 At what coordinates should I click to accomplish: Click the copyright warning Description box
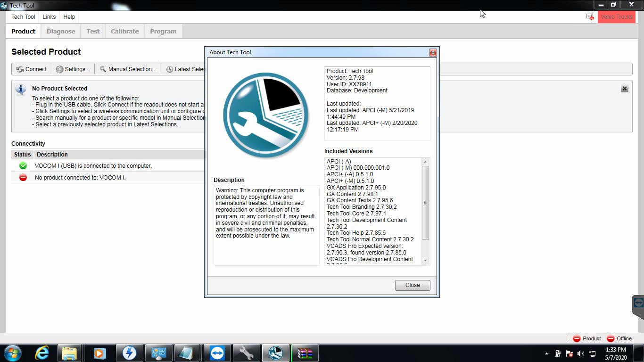266,225
